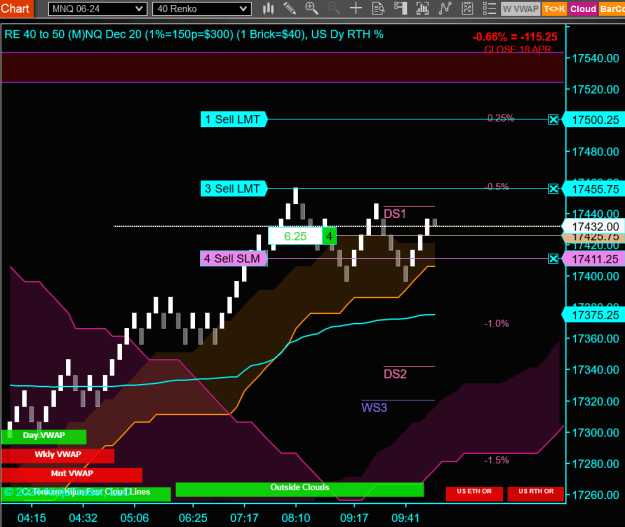Click the WS3 weekly support label
The width and height of the screenshot is (625, 527).
tap(374, 407)
